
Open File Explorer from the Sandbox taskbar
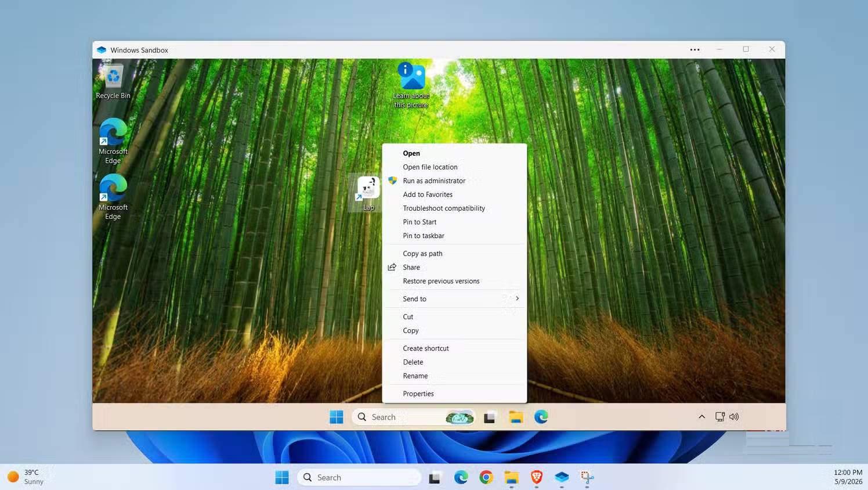tap(516, 417)
